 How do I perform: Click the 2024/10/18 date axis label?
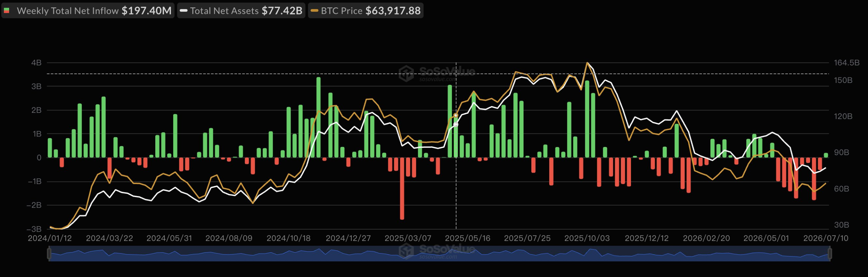[x=289, y=238]
